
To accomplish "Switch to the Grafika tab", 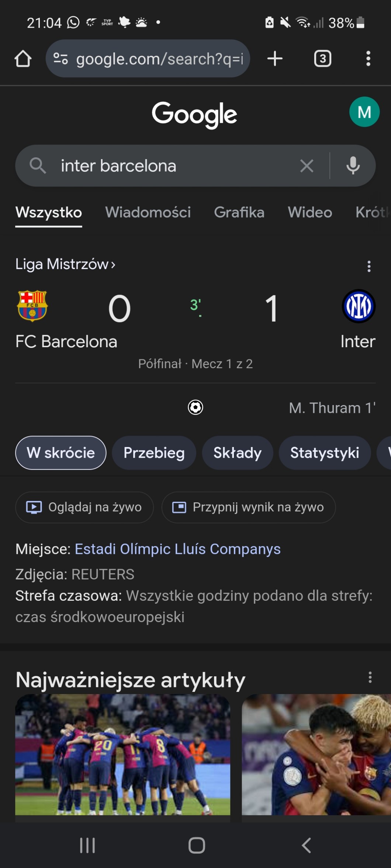I will coord(239,212).
